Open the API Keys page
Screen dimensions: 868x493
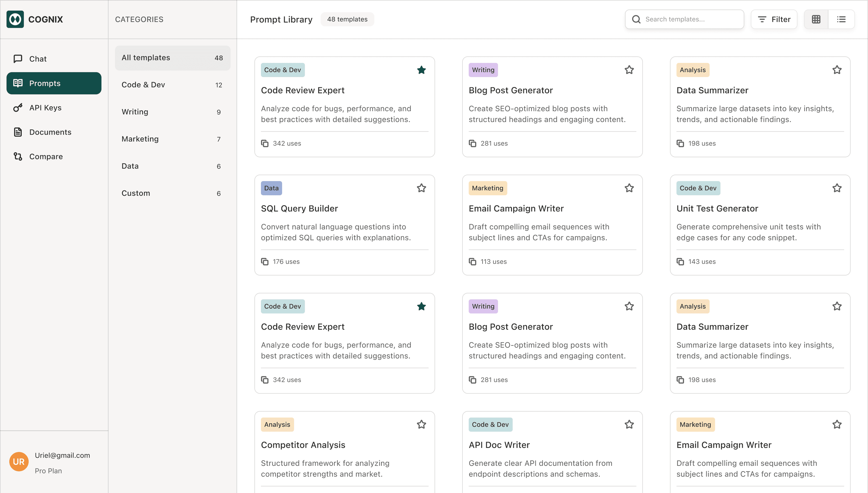pos(45,108)
